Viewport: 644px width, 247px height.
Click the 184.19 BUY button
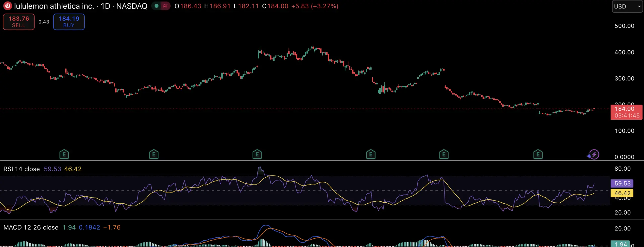(69, 22)
